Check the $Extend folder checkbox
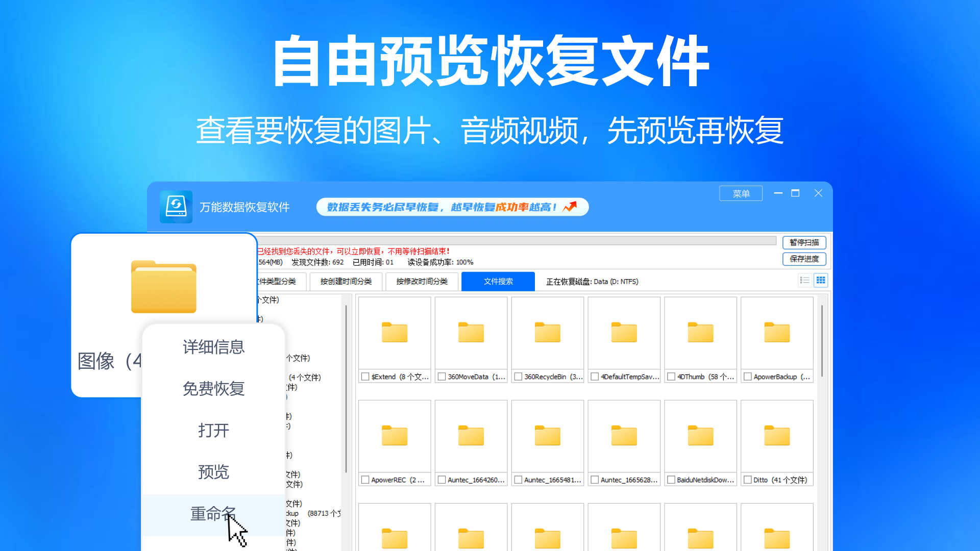 [x=365, y=377]
